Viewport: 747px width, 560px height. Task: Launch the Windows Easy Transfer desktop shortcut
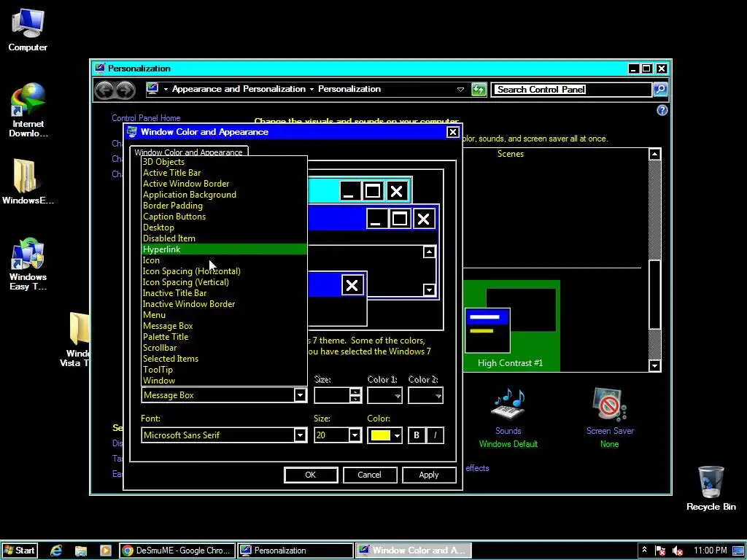coord(28,265)
